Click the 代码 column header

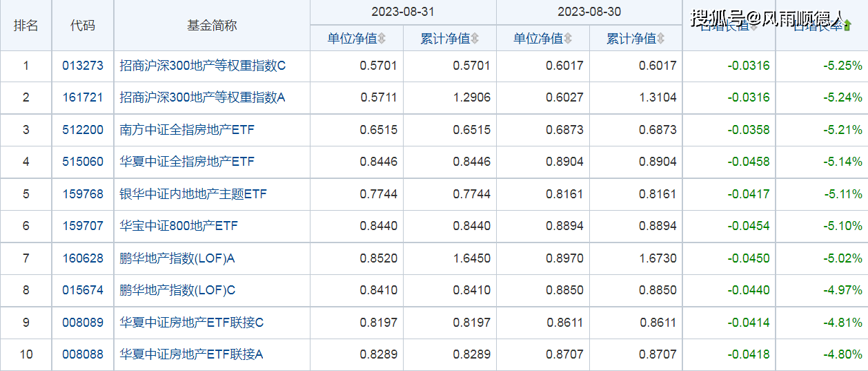(83, 26)
